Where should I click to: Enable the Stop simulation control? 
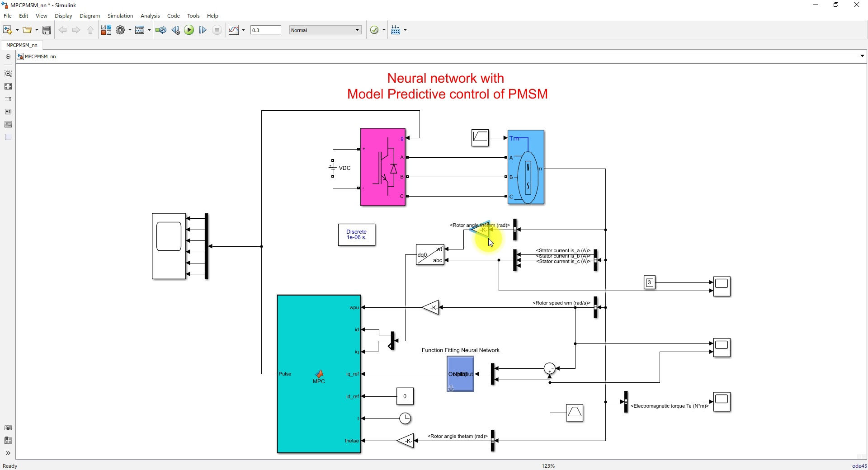point(217,30)
